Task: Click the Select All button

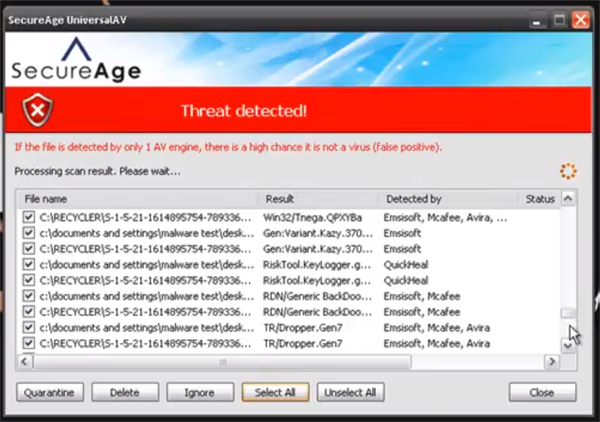Action: tap(275, 393)
